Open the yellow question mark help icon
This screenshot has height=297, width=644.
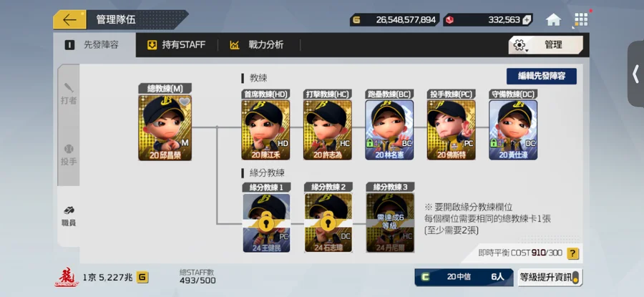(573, 253)
